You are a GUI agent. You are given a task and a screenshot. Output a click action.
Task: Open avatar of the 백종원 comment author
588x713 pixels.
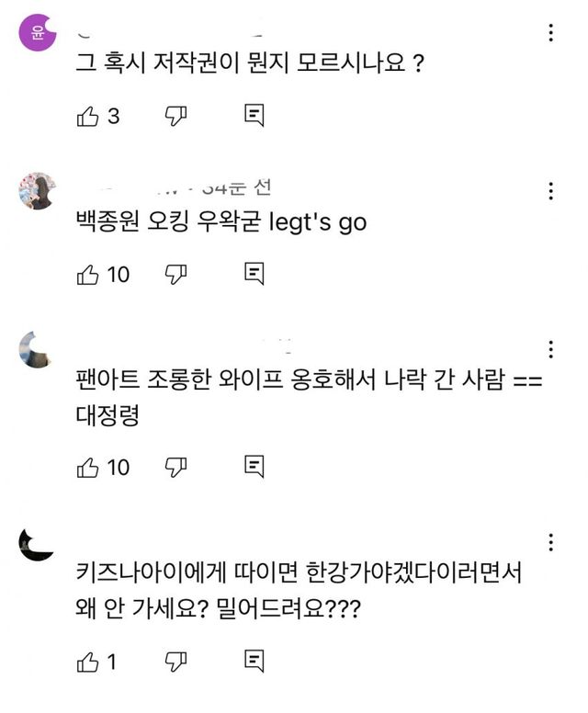click(38, 191)
